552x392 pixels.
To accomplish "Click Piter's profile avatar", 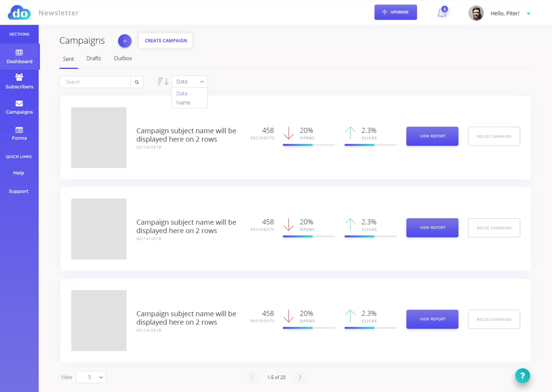I will point(476,13).
